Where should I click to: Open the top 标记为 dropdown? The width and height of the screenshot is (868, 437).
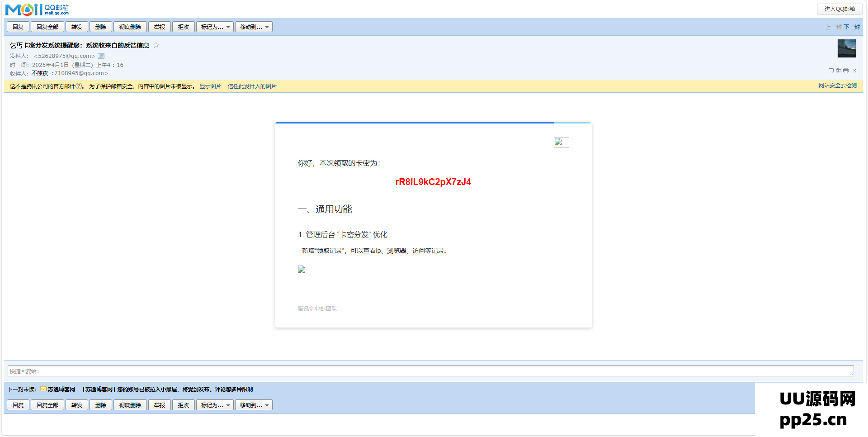[215, 27]
